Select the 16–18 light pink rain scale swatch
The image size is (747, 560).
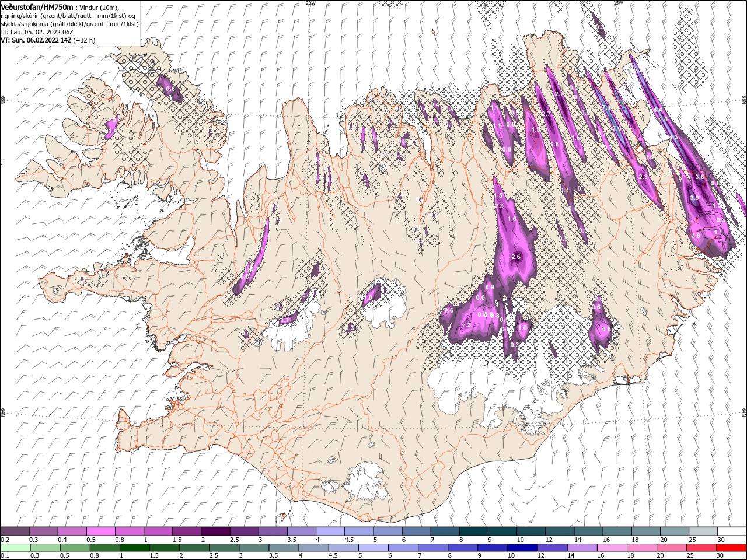click(612, 548)
